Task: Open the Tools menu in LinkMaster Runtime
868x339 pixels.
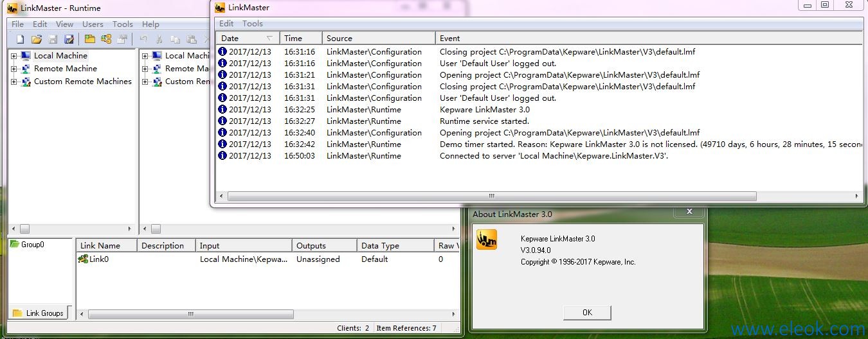Action: click(123, 24)
